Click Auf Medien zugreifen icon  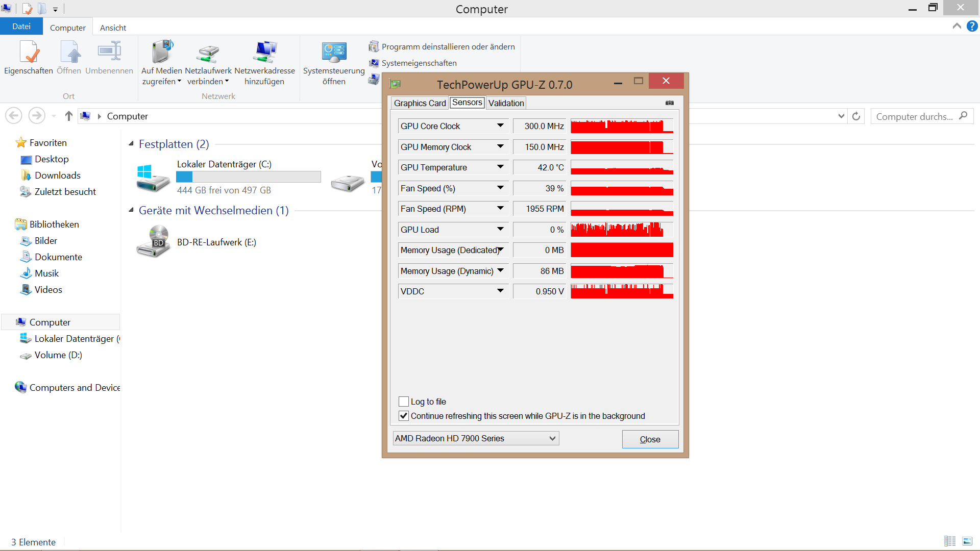[162, 53]
